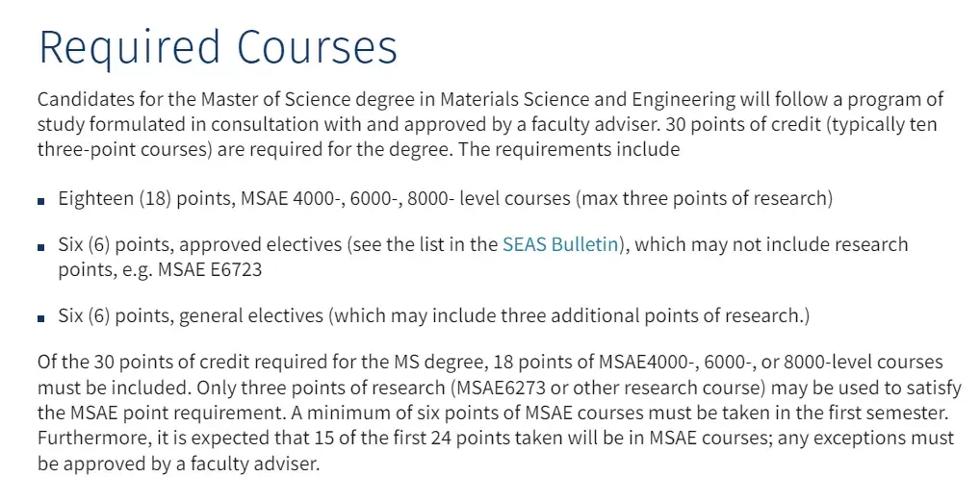980x477 pixels.
Task: Click the bullet marker beside approved electives
Action: click(x=41, y=246)
